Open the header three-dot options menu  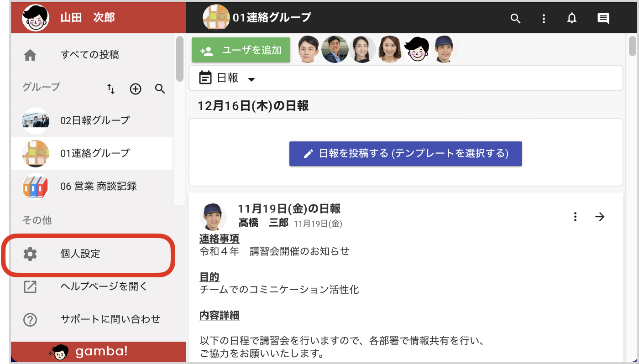pos(544,19)
